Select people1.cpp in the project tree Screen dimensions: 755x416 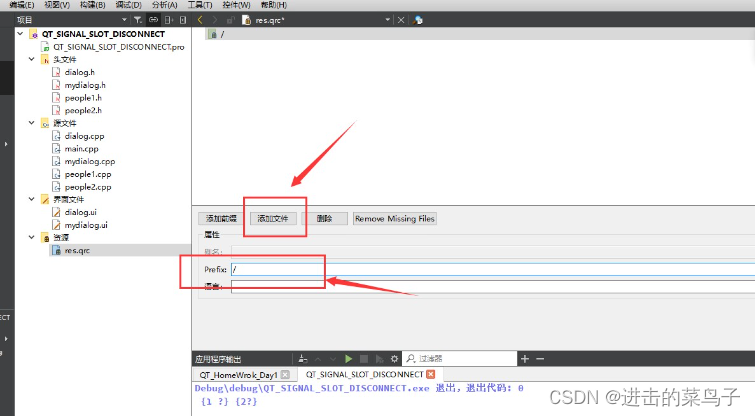pyautogui.click(x=88, y=174)
